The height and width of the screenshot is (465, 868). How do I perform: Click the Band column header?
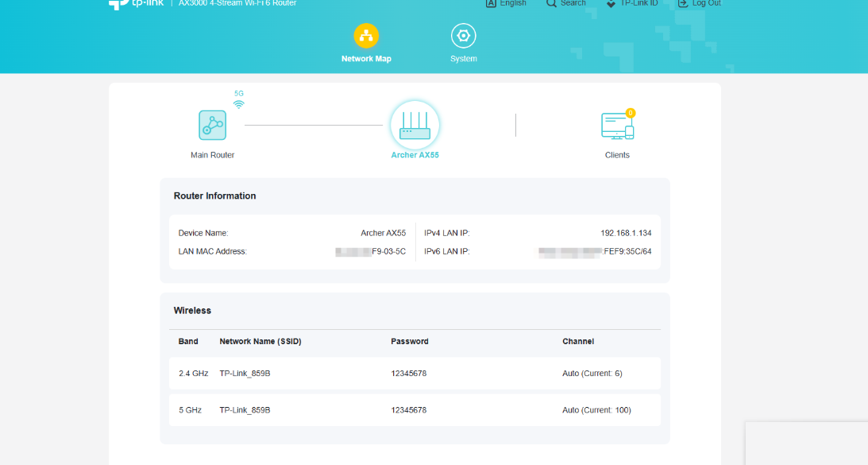point(188,342)
